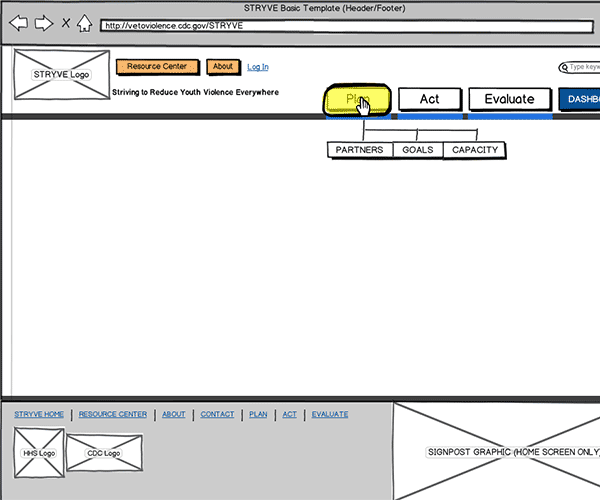This screenshot has width=600, height=500.
Task: Click the orange About button
Action: pyautogui.click(x=223, y=67)
